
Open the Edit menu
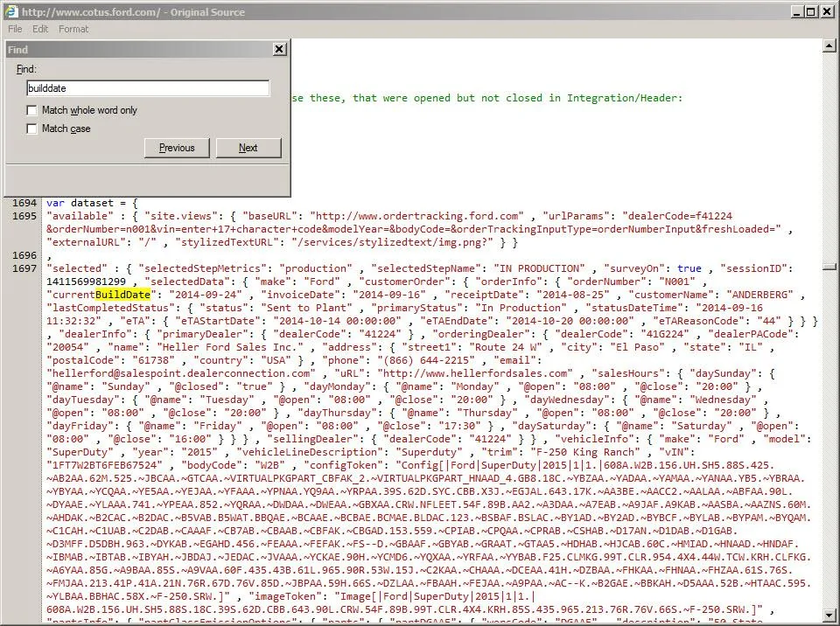pyautogui.click(x=40, y=29)
